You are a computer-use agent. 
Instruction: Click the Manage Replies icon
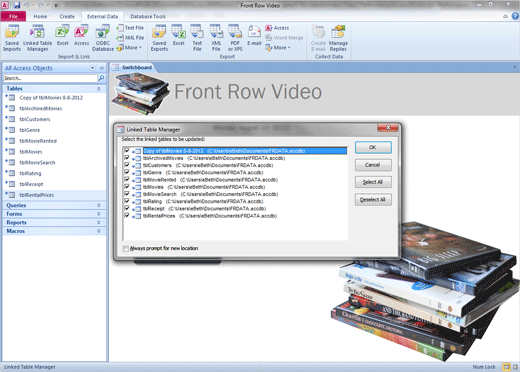(338, 38)
